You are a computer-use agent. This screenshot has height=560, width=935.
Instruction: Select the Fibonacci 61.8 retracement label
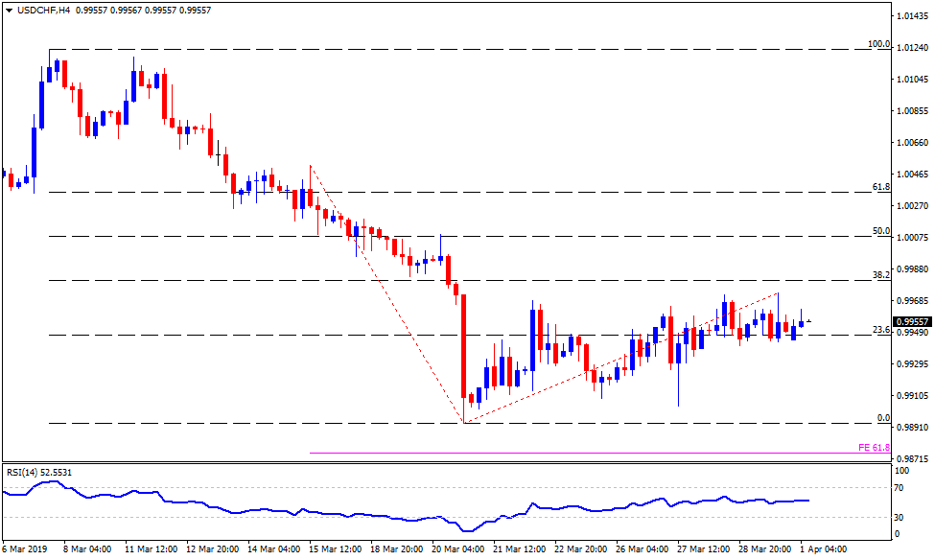(880, 187)
